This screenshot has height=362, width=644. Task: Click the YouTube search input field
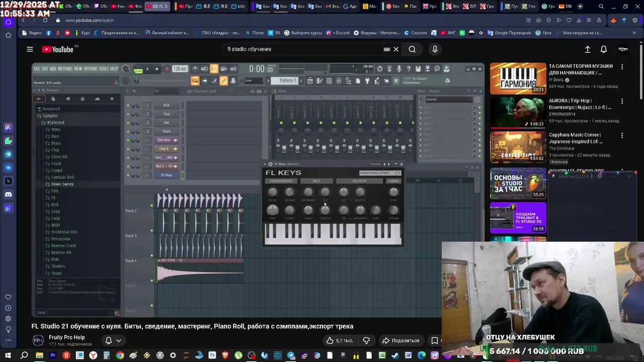click(304, 49)
